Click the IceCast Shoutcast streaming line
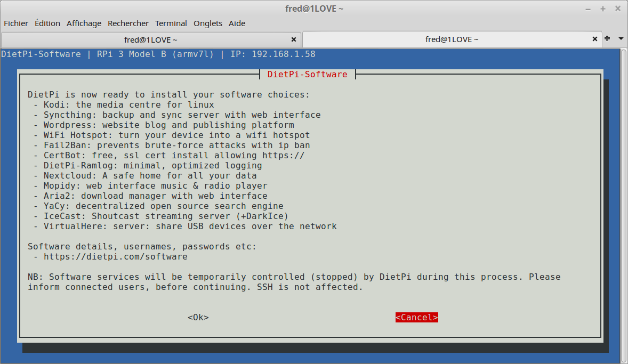 tap(160, 216)
